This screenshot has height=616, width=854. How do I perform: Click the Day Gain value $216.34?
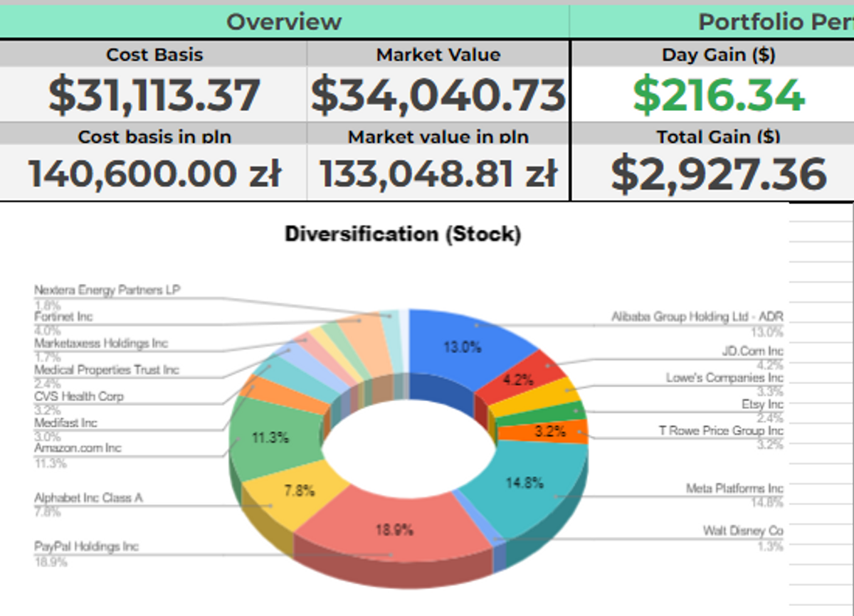click(x=718, y=95)
